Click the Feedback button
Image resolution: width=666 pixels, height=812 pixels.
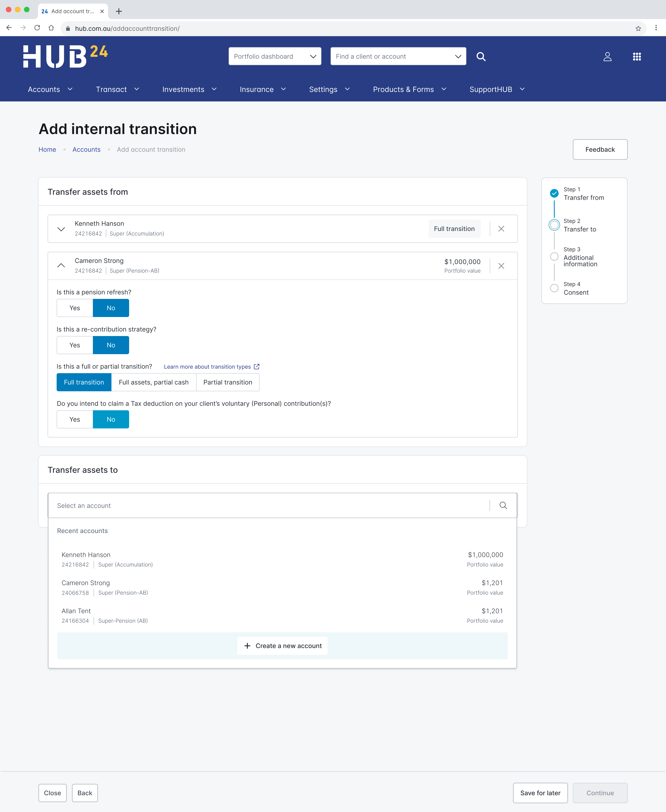[600, 149]
